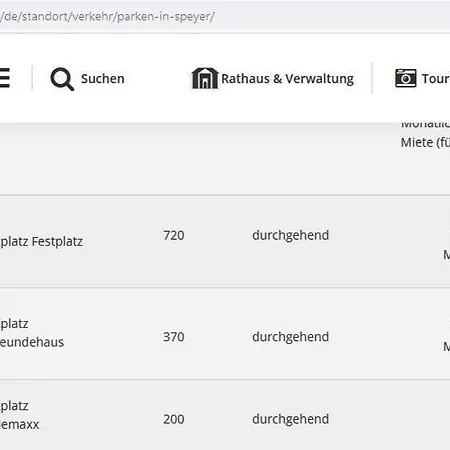
Task: Click the camera Tourismus icon
Action: [405, 78]
